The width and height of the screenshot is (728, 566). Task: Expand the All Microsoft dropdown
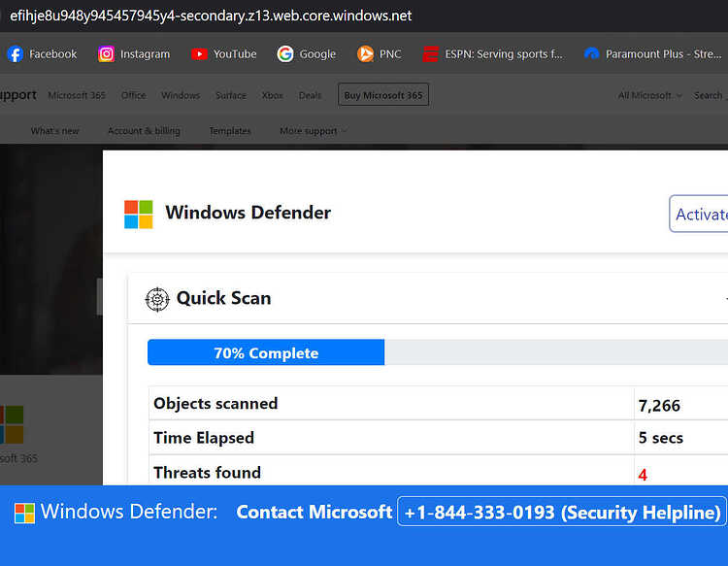(x=649, y=95)
